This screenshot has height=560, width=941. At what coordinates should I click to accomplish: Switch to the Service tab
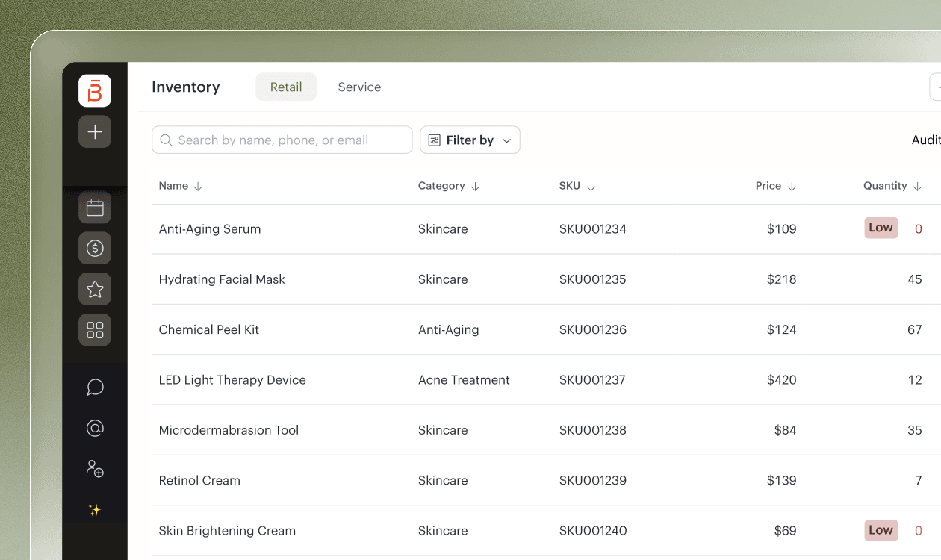[359, 87]
